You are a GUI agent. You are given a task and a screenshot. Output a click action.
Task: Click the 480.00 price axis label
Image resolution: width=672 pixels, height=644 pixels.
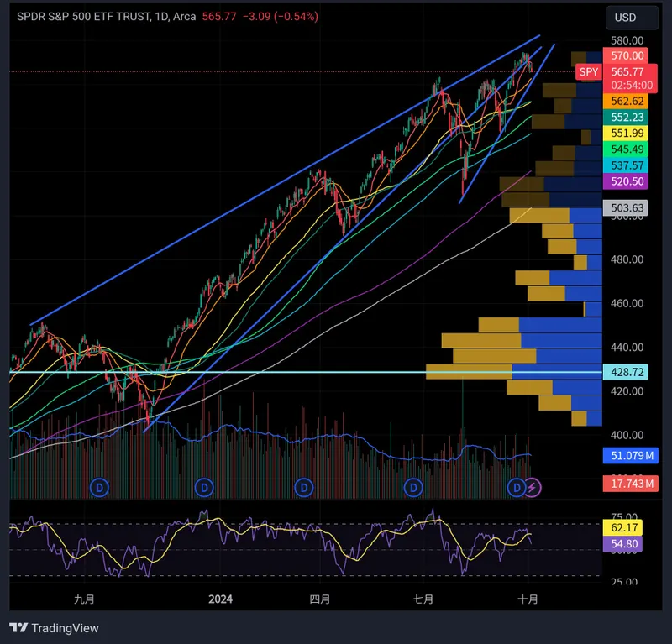627,259
